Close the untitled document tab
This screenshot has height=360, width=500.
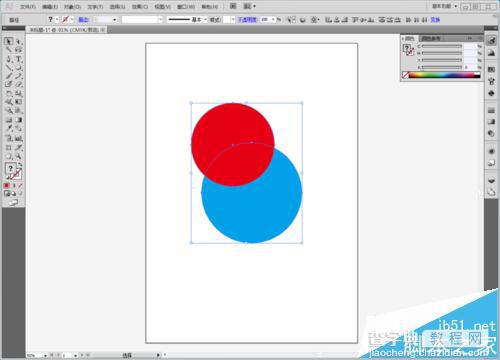[x=103, y=30]
